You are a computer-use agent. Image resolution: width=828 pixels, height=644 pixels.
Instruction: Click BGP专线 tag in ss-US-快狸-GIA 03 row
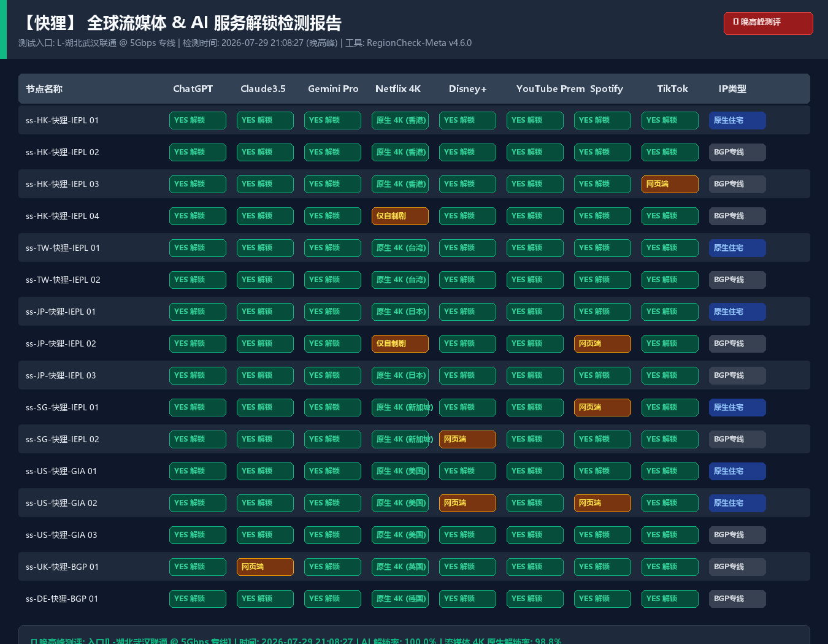point(737,535)
